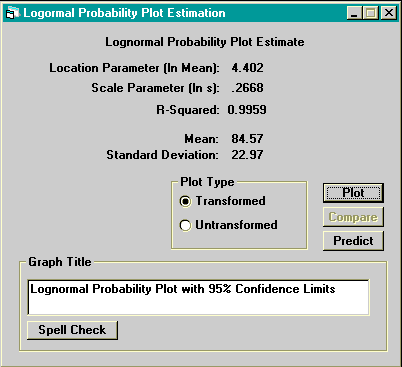Open the Predict dialog
Image resolution: width=402 pixels, height=367 pixels.
click(353, 241)
